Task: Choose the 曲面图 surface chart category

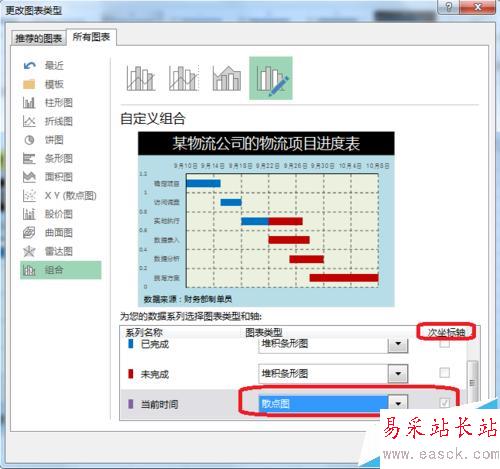Action: coord(61,233)
